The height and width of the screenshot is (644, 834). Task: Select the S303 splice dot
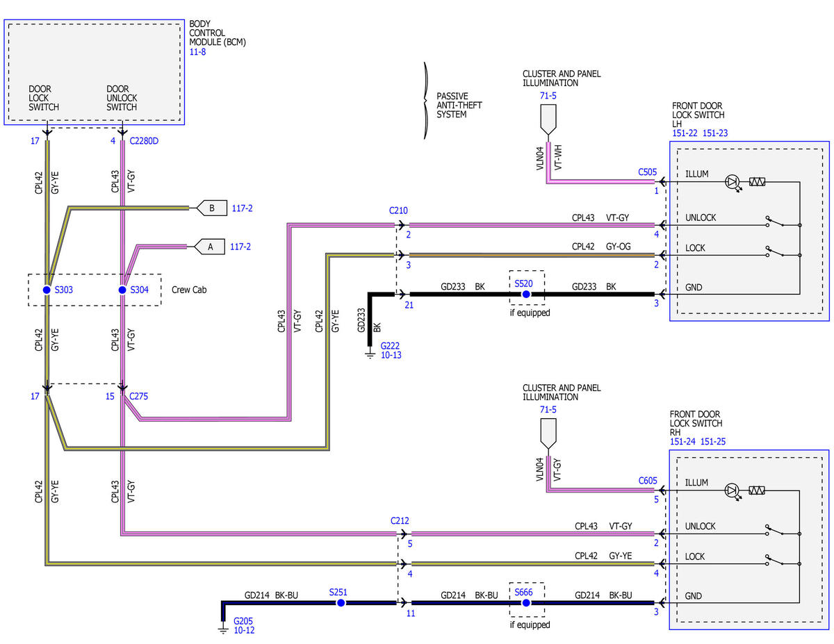click(47, 290)
